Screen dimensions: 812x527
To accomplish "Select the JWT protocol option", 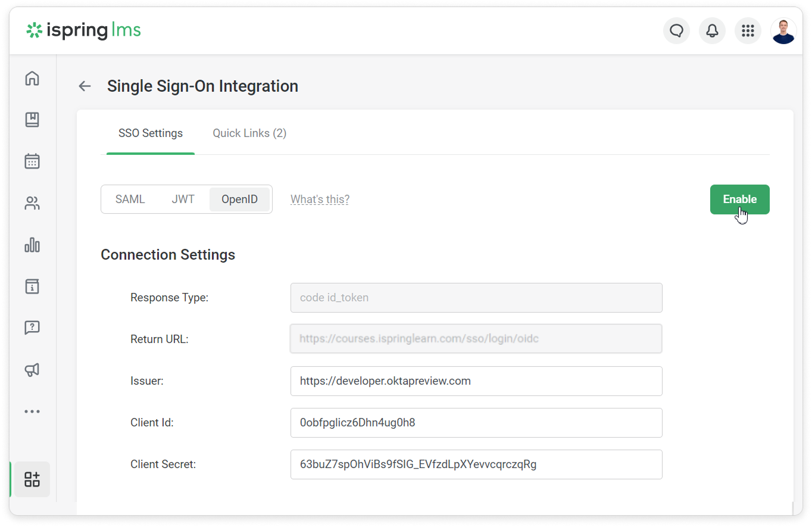I will tap(183, 199).
